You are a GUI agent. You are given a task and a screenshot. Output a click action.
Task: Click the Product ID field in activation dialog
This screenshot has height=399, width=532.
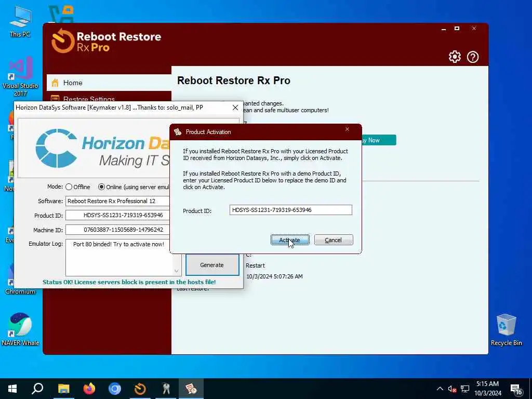pyautogui.click(x=291, y=210)
